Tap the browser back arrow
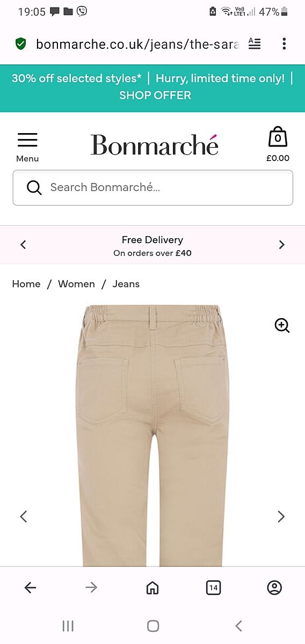Viewport: 305px width, 644px height. (31, 588)
